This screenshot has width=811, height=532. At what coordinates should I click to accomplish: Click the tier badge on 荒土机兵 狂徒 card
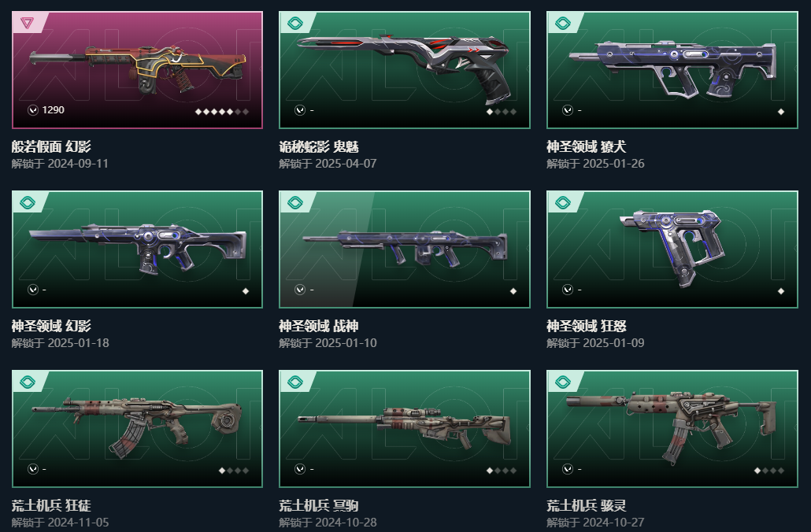(28, 382)
